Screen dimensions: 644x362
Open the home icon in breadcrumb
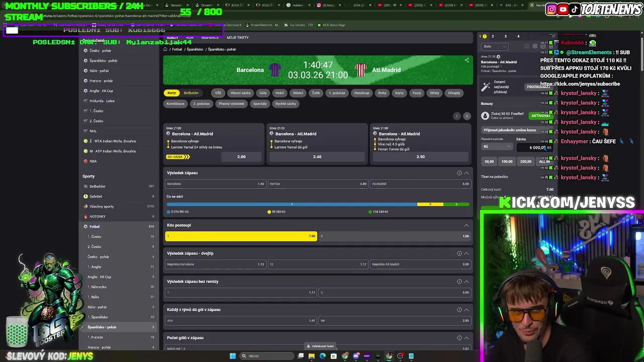[x=165, y=49]
